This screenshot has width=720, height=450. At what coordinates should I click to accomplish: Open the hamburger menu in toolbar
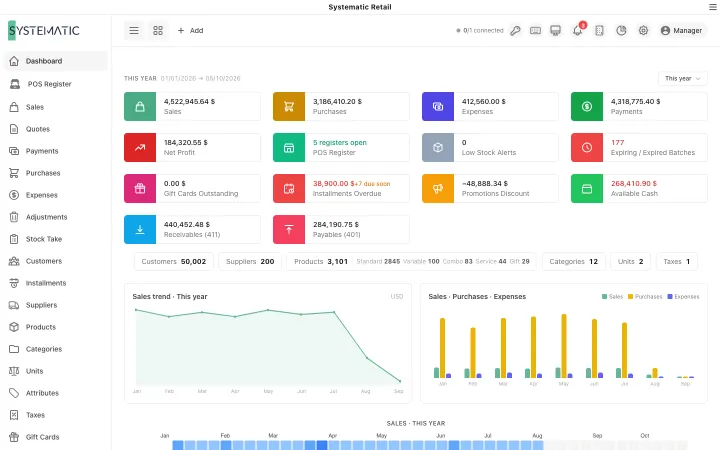134,30
